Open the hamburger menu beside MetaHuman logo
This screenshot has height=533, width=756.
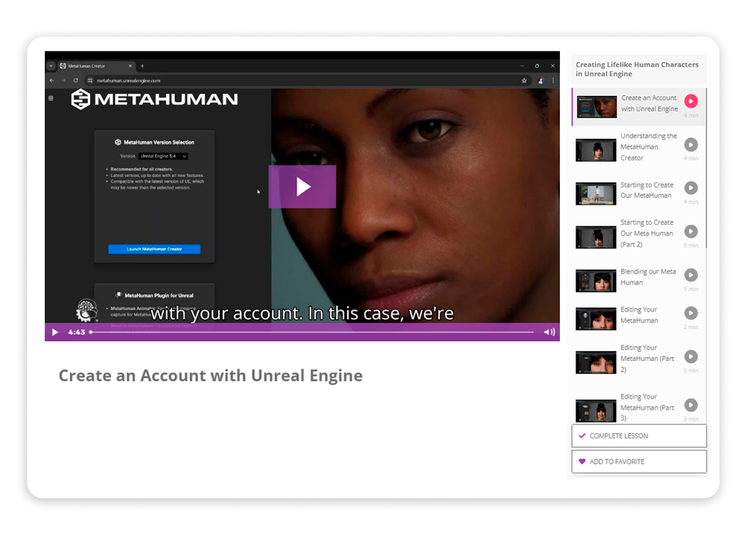pos(51,98)
